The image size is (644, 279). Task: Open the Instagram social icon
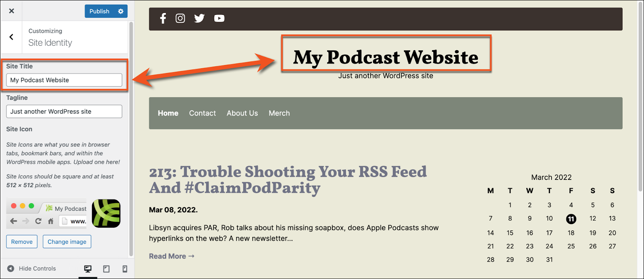click(180, 18)
